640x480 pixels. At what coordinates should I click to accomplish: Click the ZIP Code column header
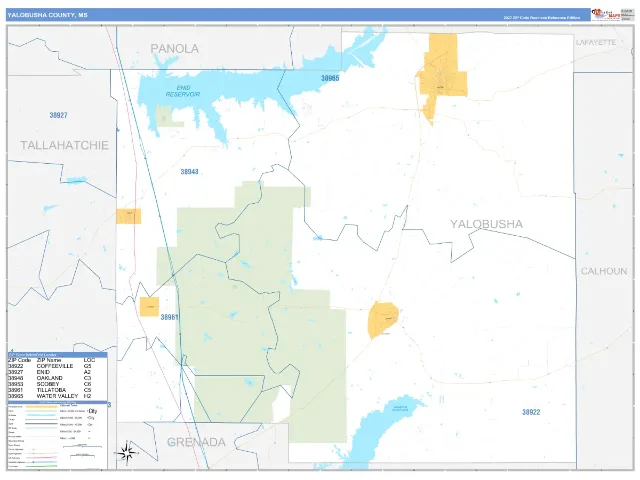click(19, 360)
